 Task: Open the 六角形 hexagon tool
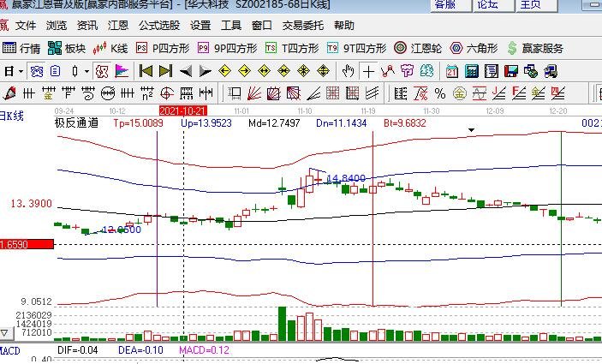click(474, 48)
